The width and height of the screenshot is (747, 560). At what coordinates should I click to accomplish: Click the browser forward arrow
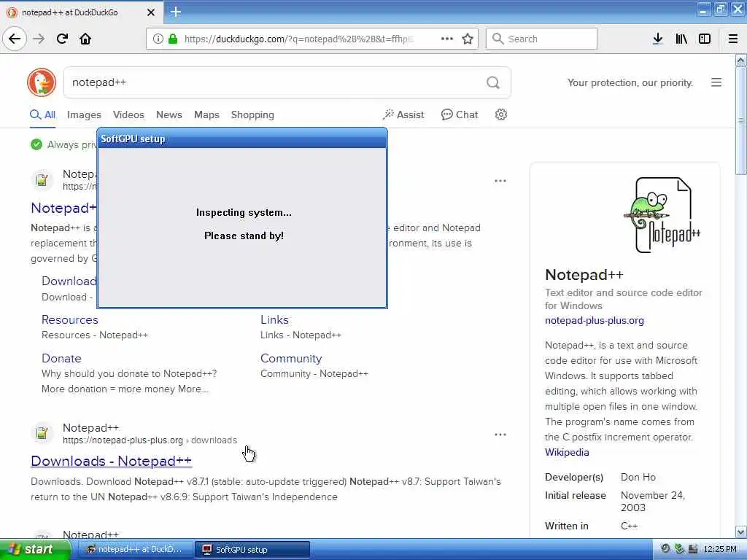click(x=39, y=39)
